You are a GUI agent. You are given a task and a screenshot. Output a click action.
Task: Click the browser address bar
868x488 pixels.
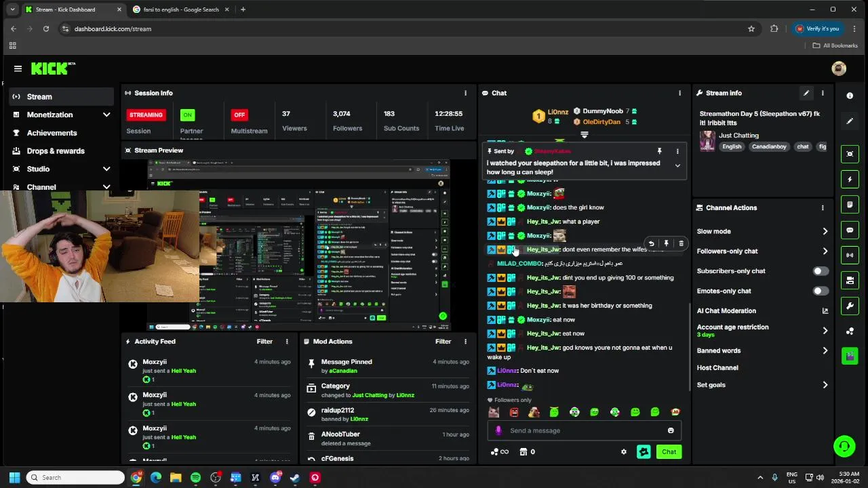[x=407, y=28]
